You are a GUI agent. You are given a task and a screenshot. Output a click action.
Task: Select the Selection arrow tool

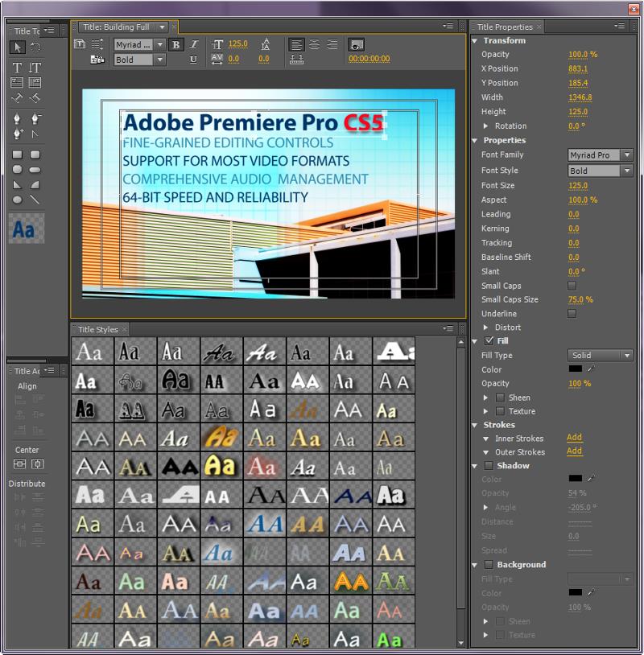coord(17,47)
